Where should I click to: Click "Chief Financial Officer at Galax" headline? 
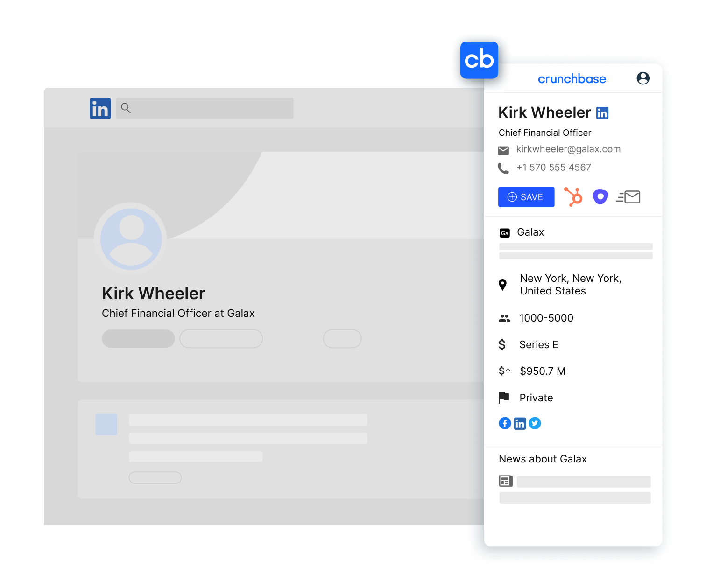tap(178, 313)
